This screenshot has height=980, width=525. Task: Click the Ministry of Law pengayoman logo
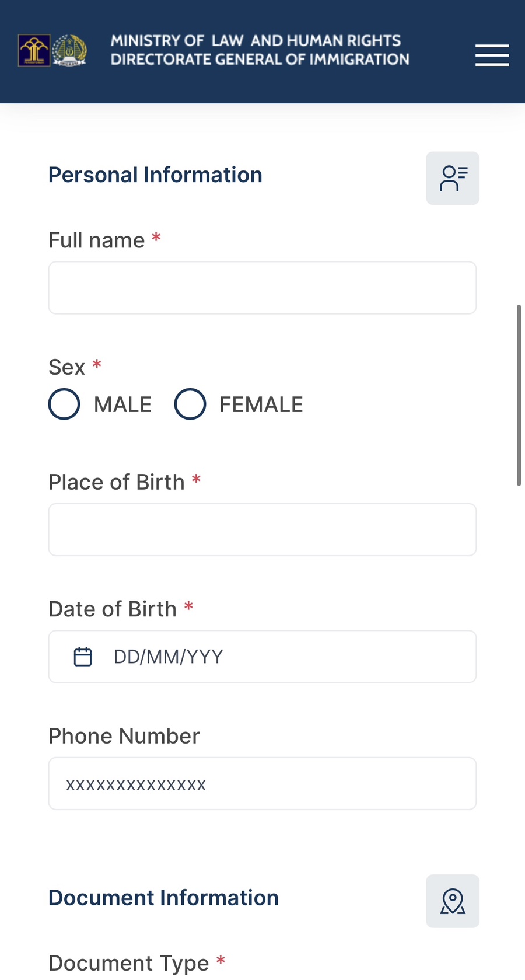tap(34, 50)
